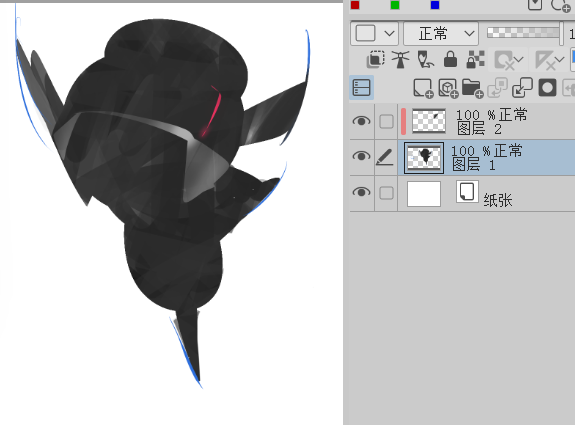Image resolution: width=575 pixels, height=425 pixels.
Task: Set as reference layer with lighthouse icon
Action: point(400,59)
